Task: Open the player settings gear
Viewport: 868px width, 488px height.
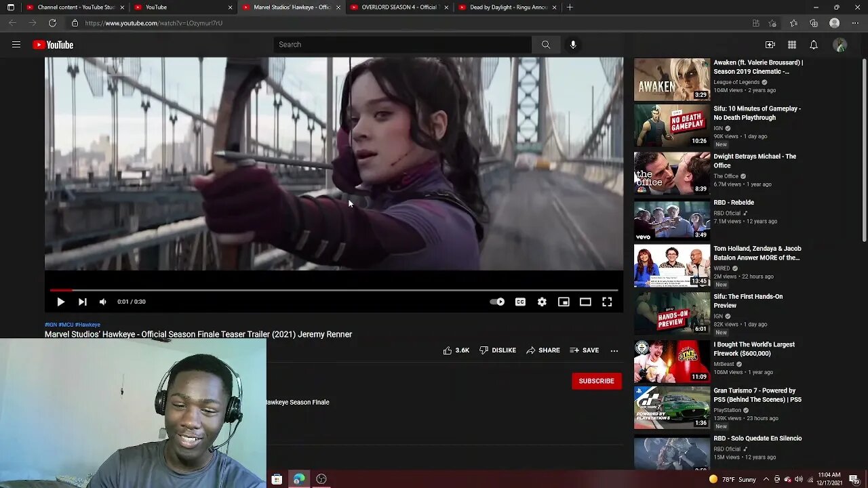Action: 542,302
